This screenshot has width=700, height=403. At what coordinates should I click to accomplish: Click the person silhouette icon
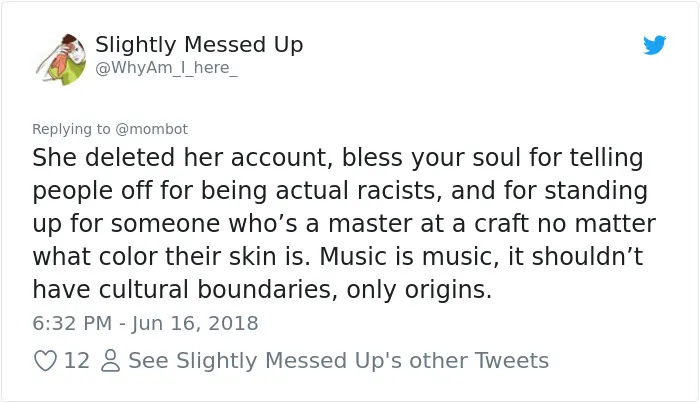[x=110, y=361]
